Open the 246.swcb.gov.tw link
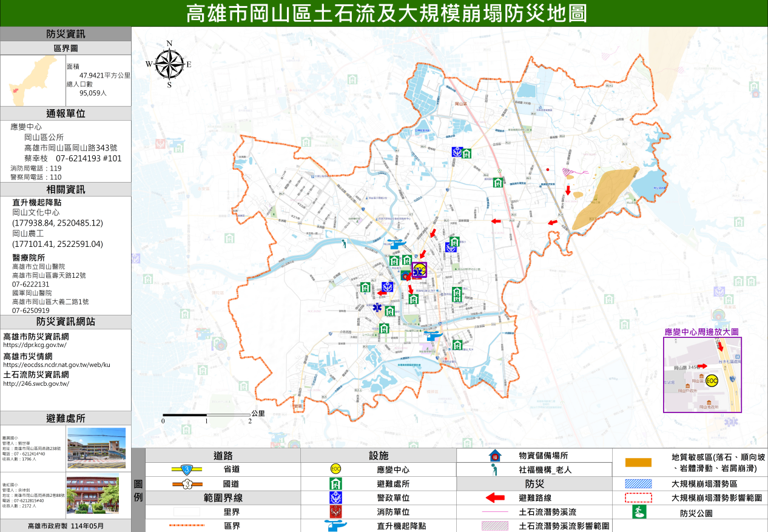The height and width of the screenshot is (532, 768). coord(36,383)
